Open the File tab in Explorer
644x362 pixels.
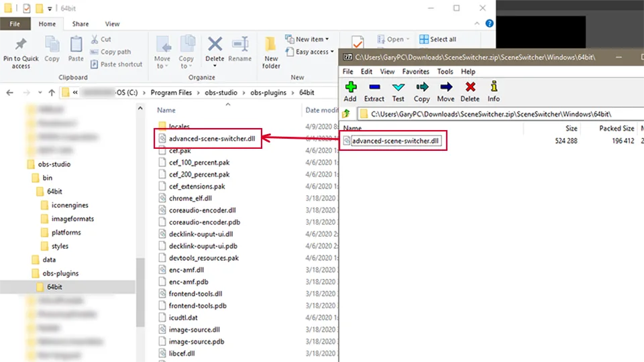tap(15, 24)
